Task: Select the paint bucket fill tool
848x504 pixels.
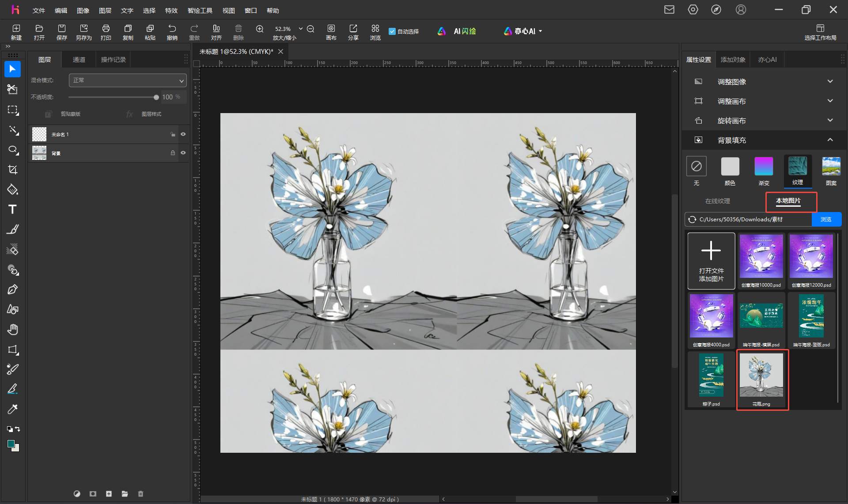Action: (12, 189)
